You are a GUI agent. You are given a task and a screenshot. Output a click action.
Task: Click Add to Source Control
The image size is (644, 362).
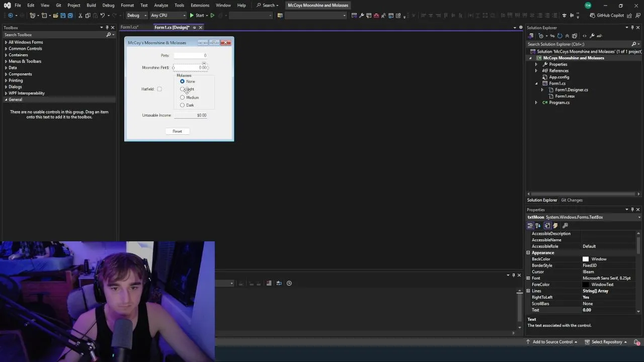click(x=552, y=342)
